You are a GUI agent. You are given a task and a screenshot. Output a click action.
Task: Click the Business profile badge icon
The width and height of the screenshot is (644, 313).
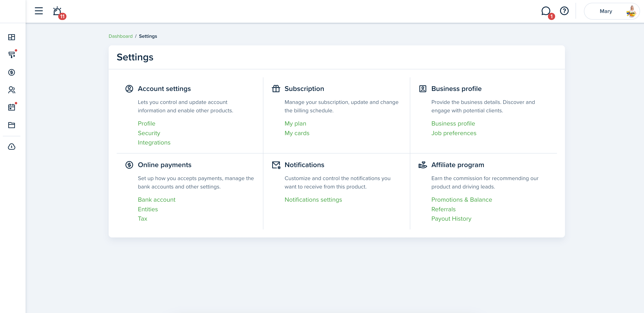pos(423,89)
